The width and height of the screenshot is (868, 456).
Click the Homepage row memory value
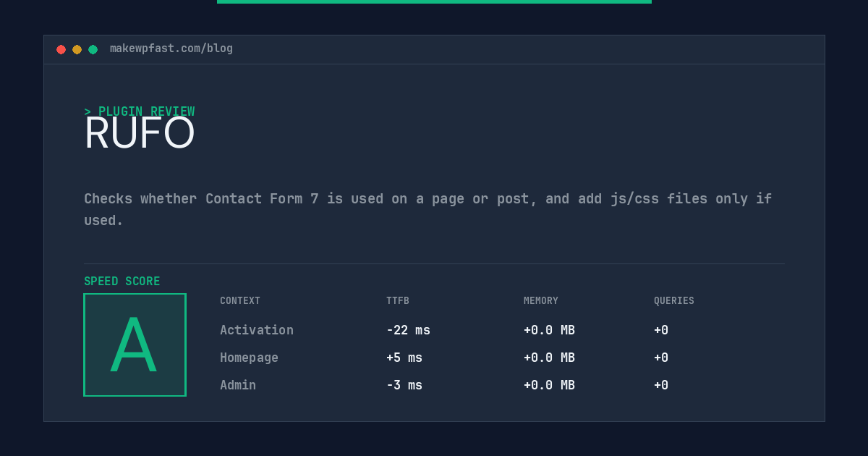549,358
